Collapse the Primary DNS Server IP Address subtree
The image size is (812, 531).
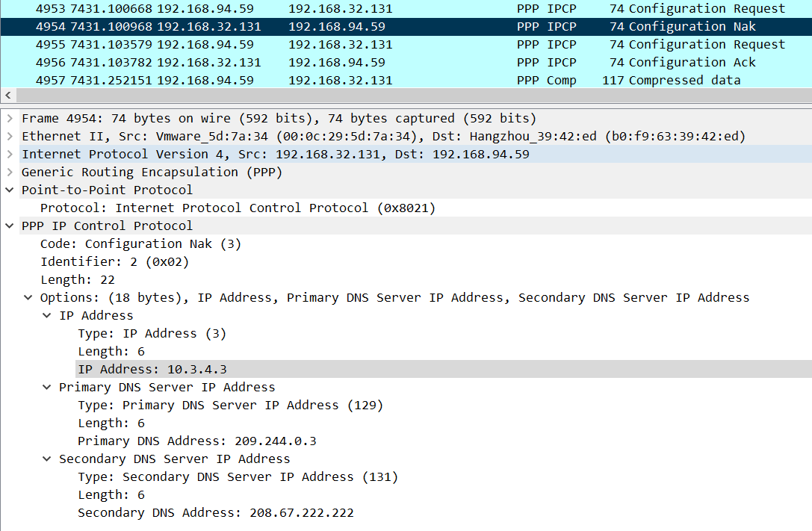pos(48,387)
